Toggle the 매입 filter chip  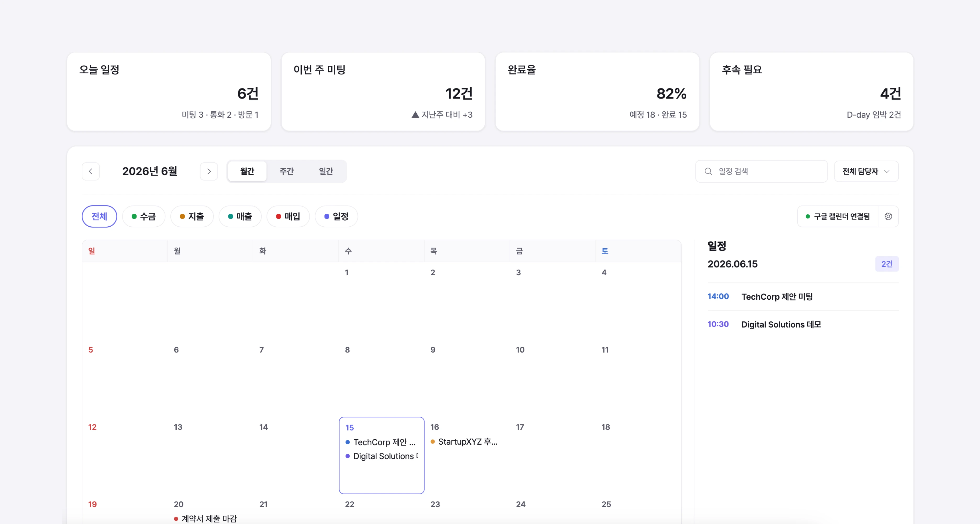(x=288, y=216)
